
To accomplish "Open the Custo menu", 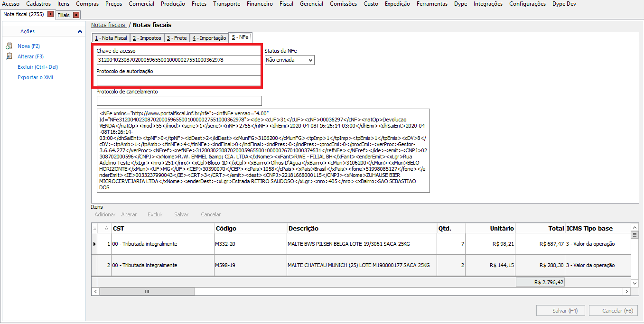I will coord(371,4).
